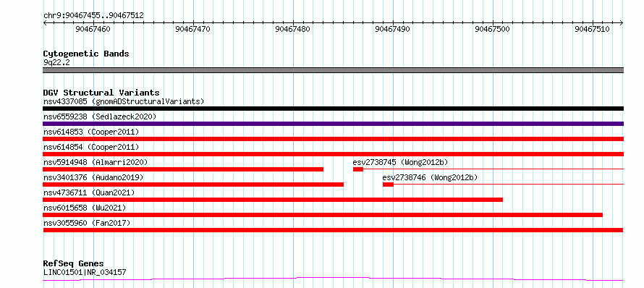Select the 9q22.2 cytogenetic band bar
The image size is (644, 288).
pyautogui.click(x=333, y=70)
